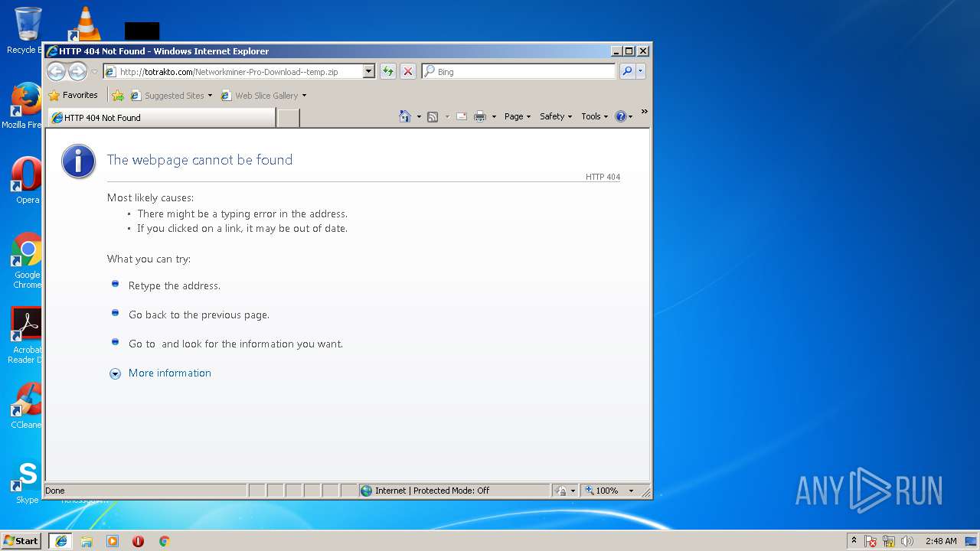
Task: Click the Help question mark icon
Action: tap(620, 116)
